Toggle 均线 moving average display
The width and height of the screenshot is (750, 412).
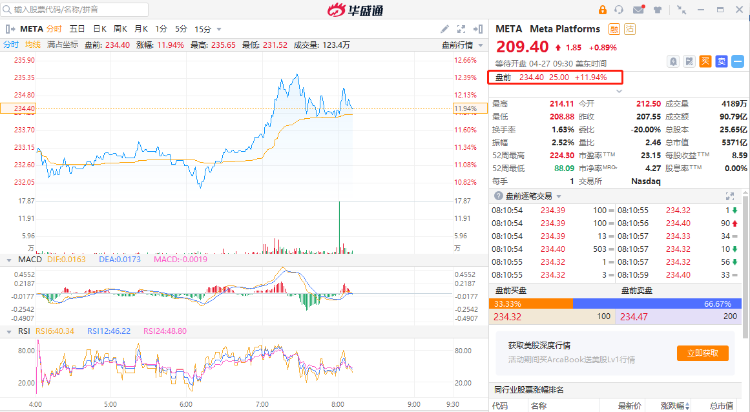coord(33,44)
